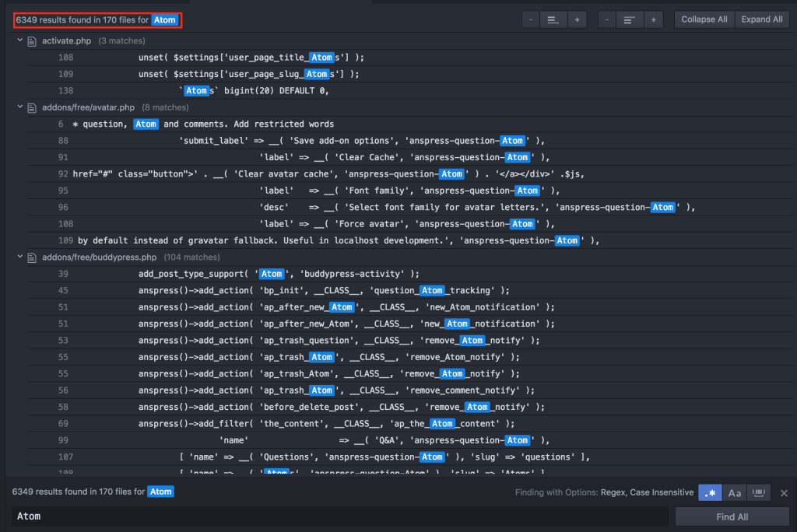The height and width of the screenshot is (532, 797).
Task: Collapse the addons/free/buddypress.php results group
Action: coord(19,257)
